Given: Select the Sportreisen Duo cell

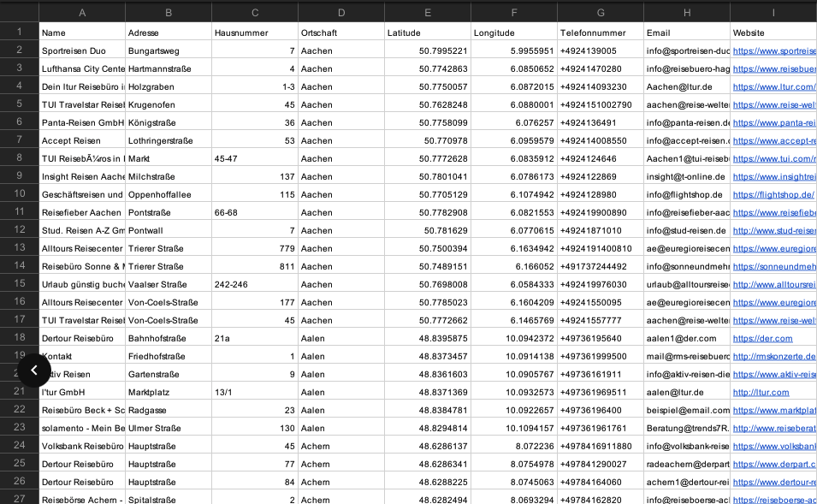Looking at the screenshot, I should pyautogui.click(x=82, y=50).
